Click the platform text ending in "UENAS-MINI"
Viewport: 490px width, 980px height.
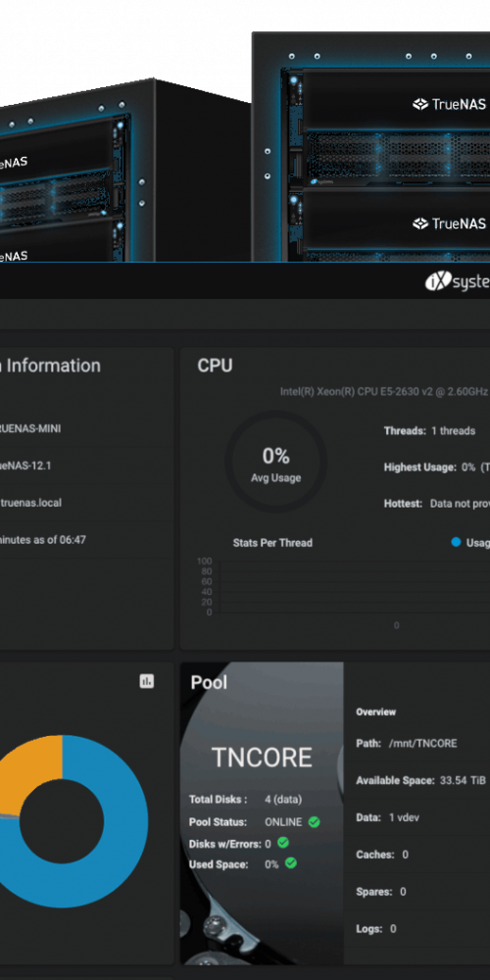coord(30,429)
